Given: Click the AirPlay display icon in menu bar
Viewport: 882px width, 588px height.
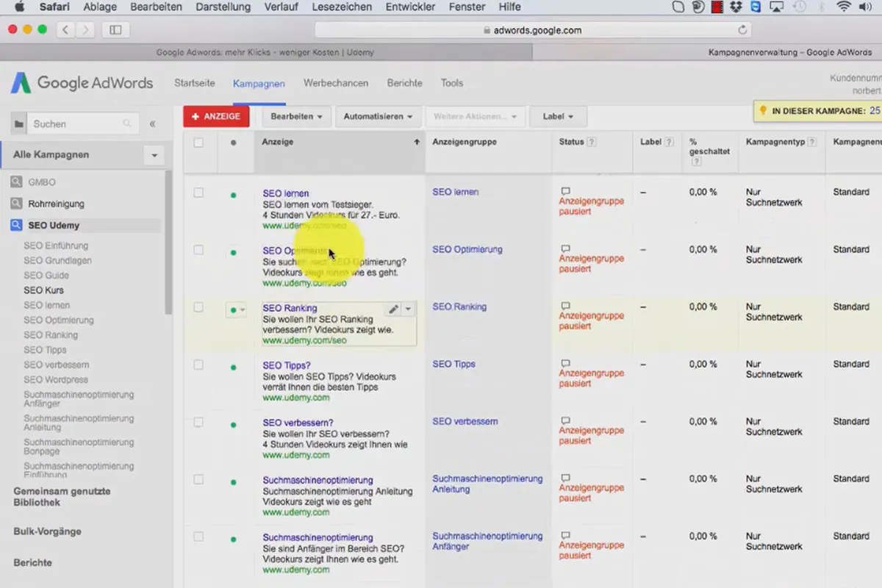Looking at the screenshot, I should click(776, 7).
